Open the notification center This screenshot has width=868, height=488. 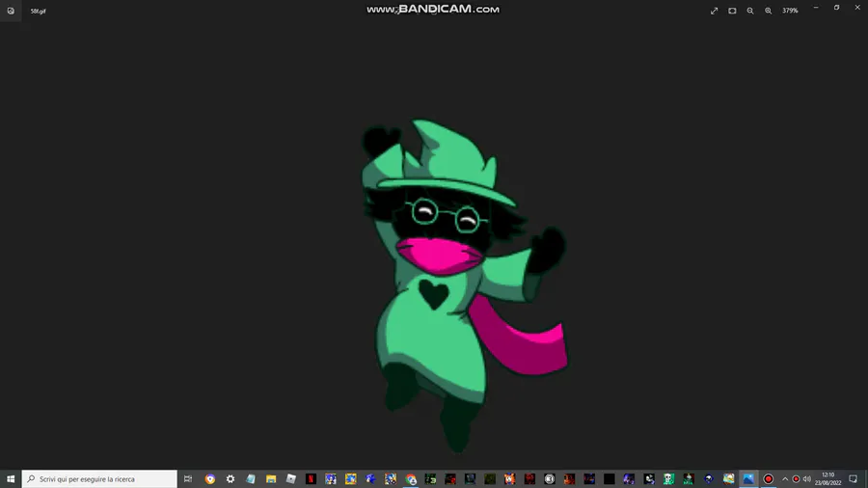point(854,479)
